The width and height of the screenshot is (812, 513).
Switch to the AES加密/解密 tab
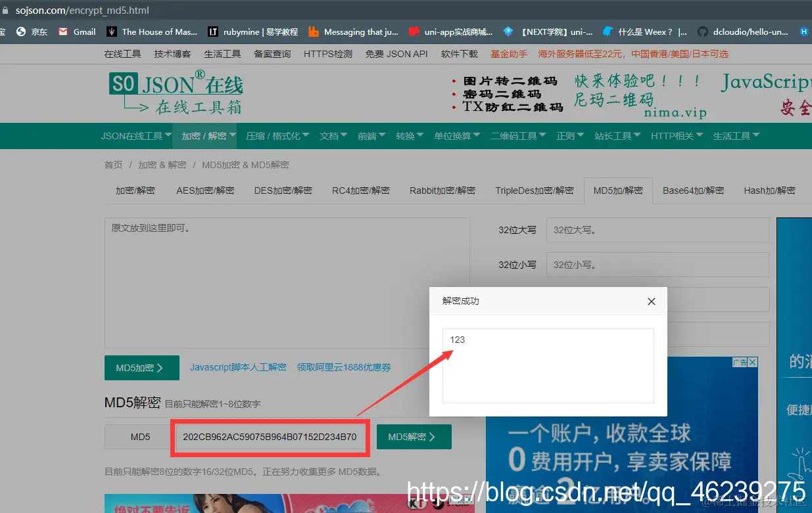coord(205,190)
